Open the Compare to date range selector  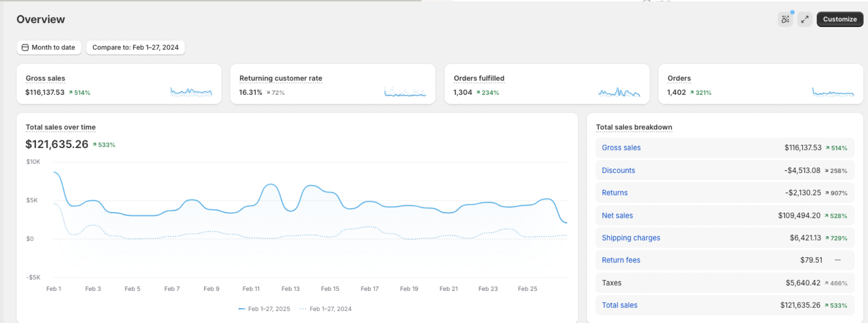click(x=135, y=47)
